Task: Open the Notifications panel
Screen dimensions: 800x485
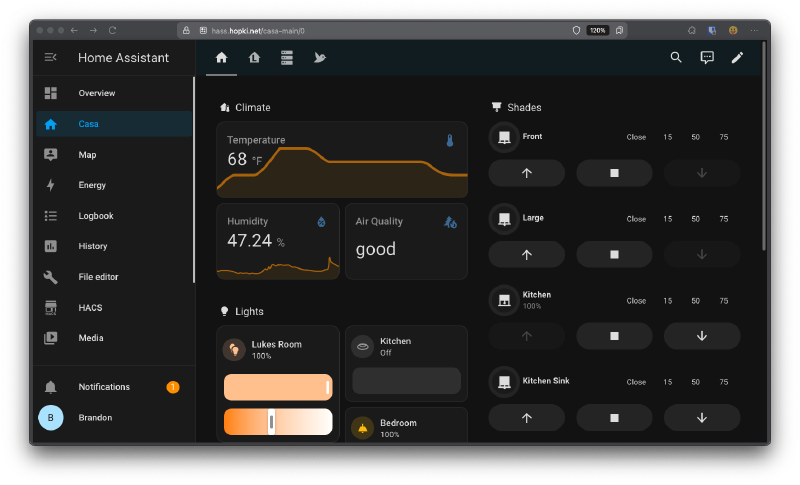Action: pos(104,387)
